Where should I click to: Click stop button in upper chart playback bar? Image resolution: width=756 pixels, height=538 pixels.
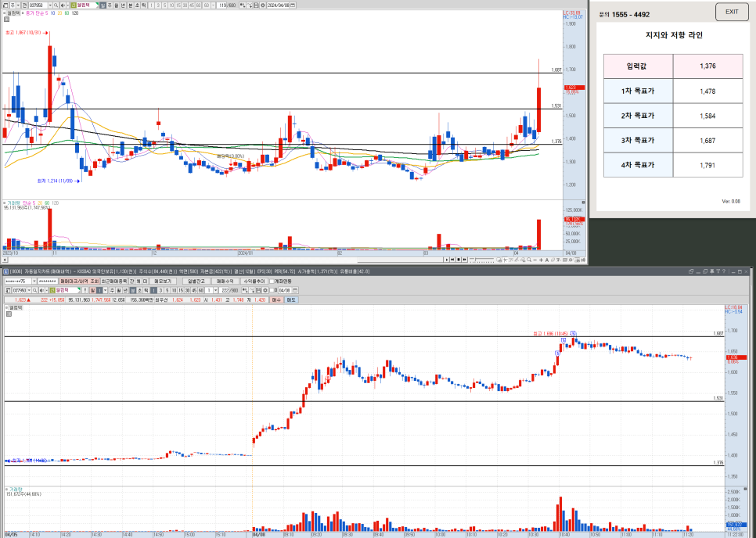[459, 260]
